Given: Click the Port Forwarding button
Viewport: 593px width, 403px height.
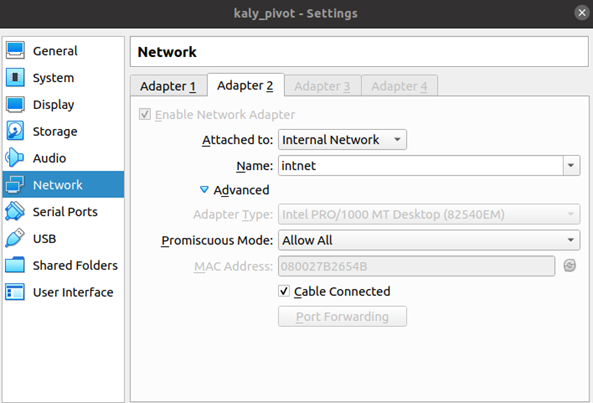Looking at the screenshot, I should coord(342,316).
